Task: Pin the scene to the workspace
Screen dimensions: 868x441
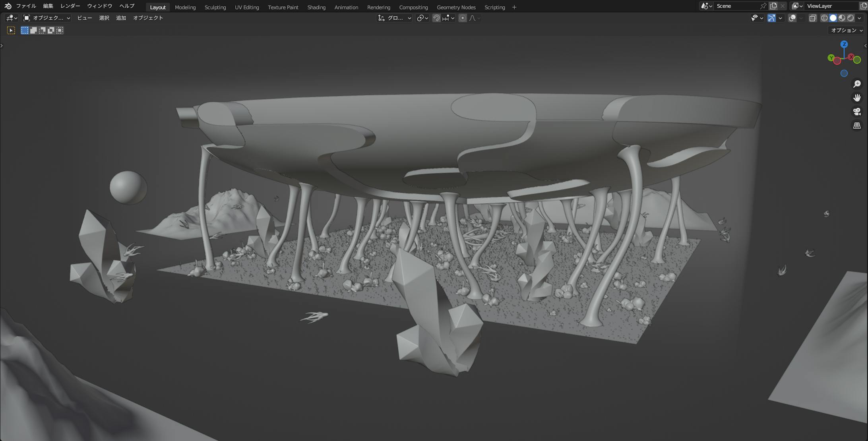Action: pos(763,6)
